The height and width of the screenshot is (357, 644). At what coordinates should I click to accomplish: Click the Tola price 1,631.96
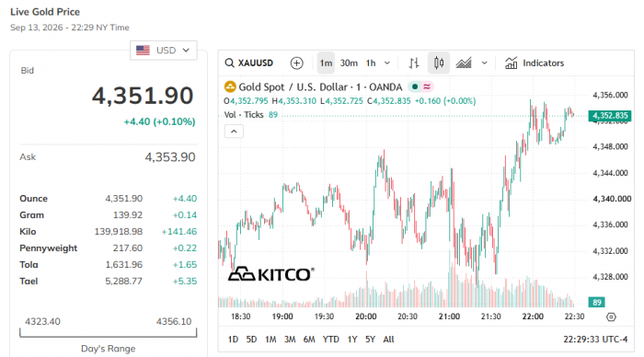124,265
